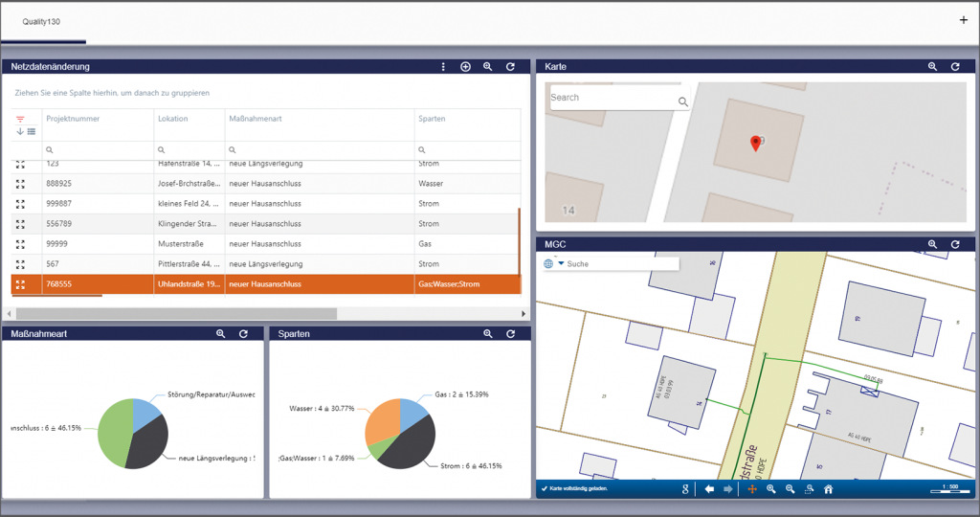Open the globe dropdown beside Suche
This screenshot has height=517, width=980.
(554, 264)
